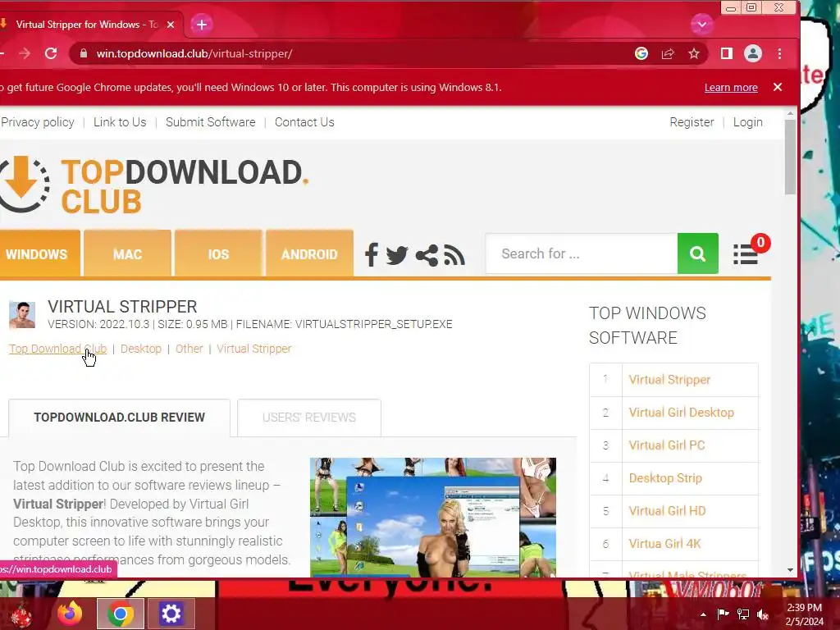
Task: Switch to USERS' REVIEWS tab
Action: tap(309, 418)
